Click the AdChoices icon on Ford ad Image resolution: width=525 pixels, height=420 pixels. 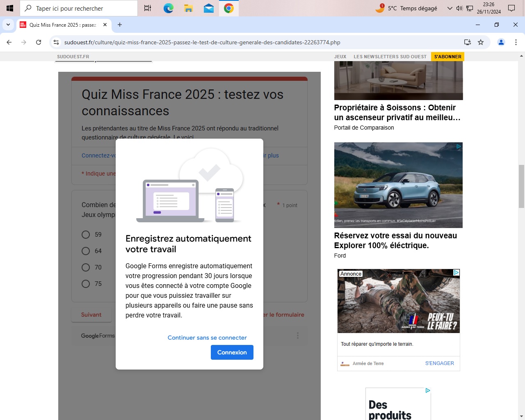[459, 146]
